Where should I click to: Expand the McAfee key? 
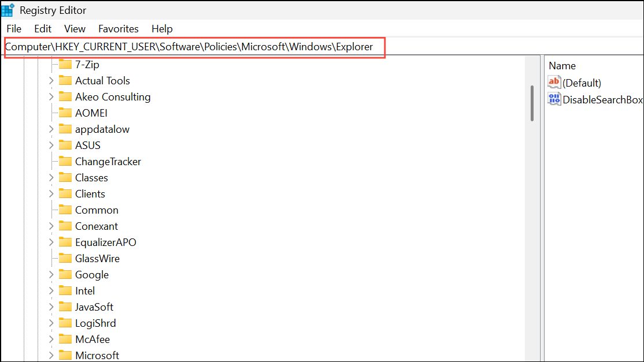(51, 339)
